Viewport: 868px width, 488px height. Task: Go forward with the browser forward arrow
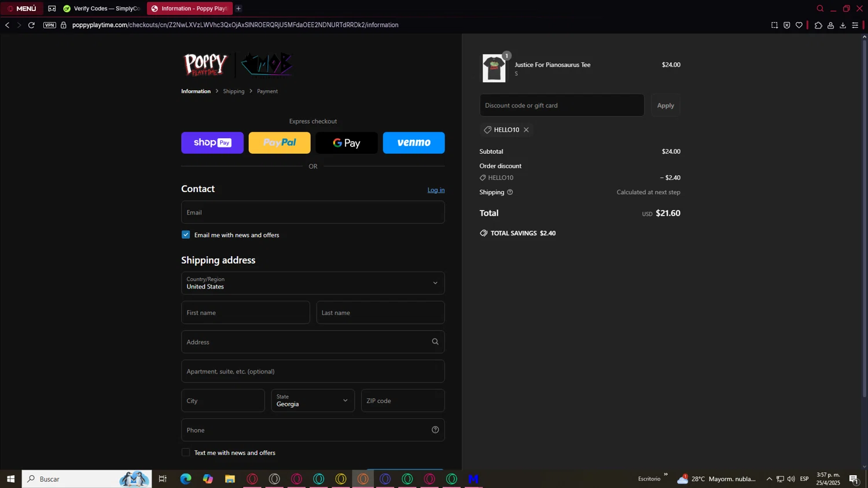point(19,25)
